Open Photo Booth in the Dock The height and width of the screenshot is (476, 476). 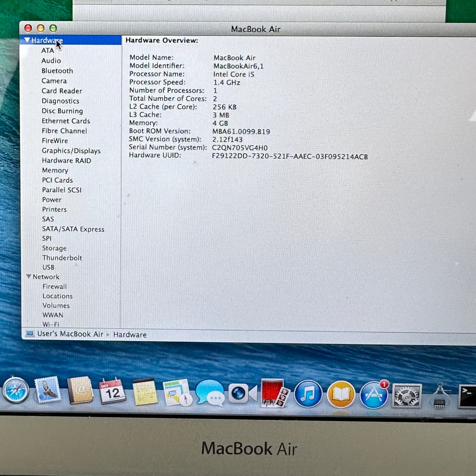pyautogui.click(x=275, y=393)
